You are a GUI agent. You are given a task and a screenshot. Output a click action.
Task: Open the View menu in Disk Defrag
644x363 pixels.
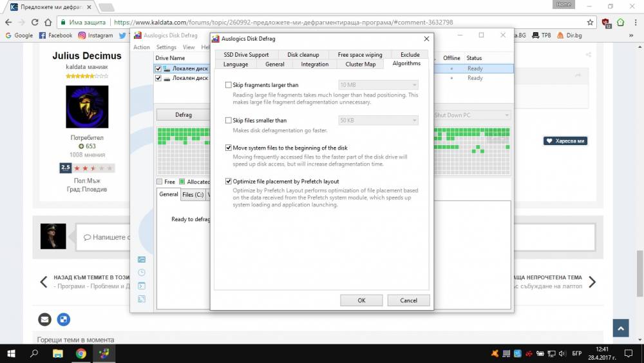pyautogui.click(x=189, y=47)
